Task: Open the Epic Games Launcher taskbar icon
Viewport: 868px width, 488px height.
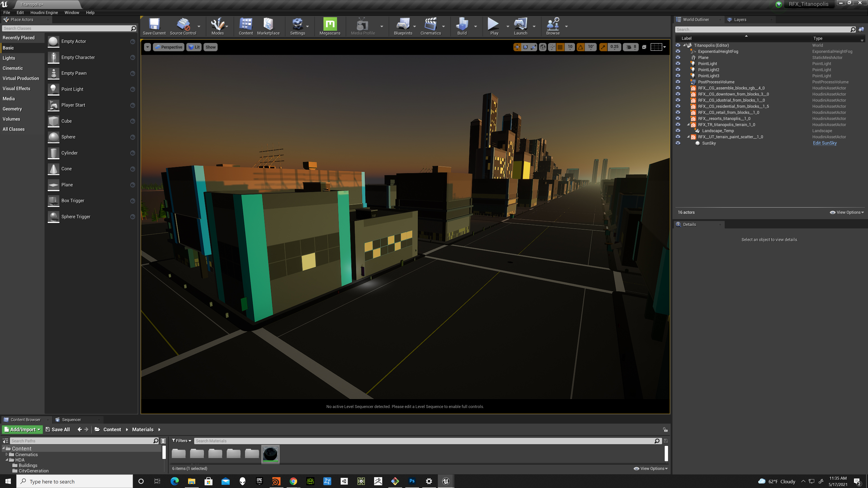Action: point(259,481)
